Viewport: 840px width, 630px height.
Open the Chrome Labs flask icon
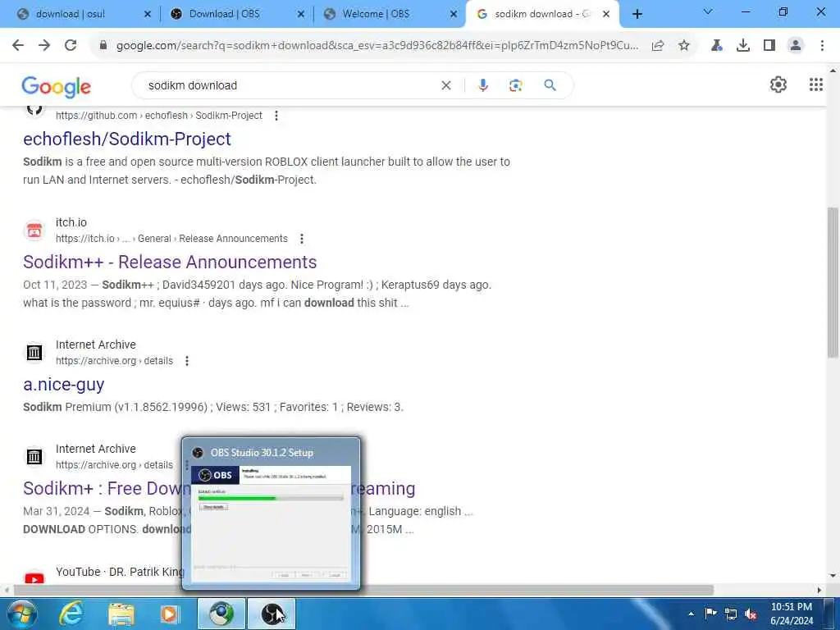click(x=717, y=46)
